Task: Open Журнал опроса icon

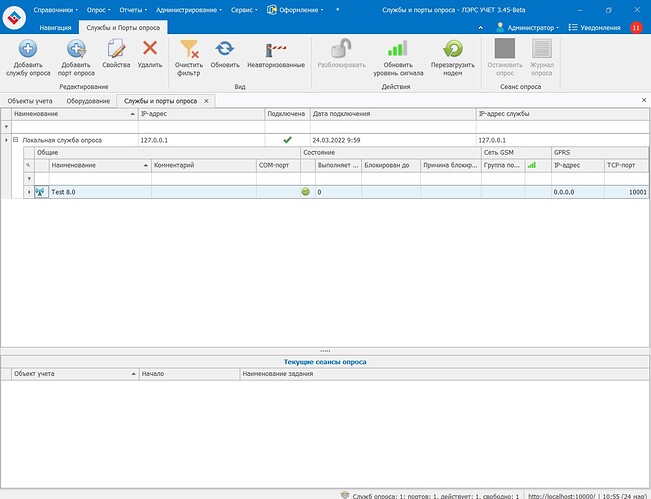Action: 541,48
